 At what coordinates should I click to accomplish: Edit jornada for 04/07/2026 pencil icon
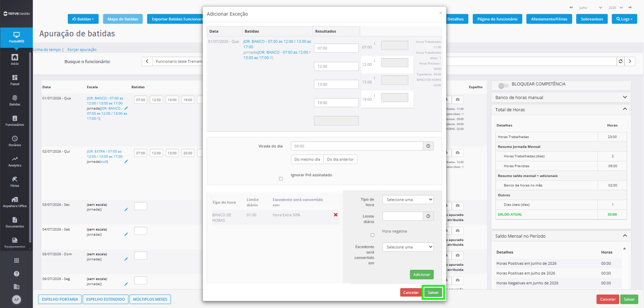coord(126,234)
